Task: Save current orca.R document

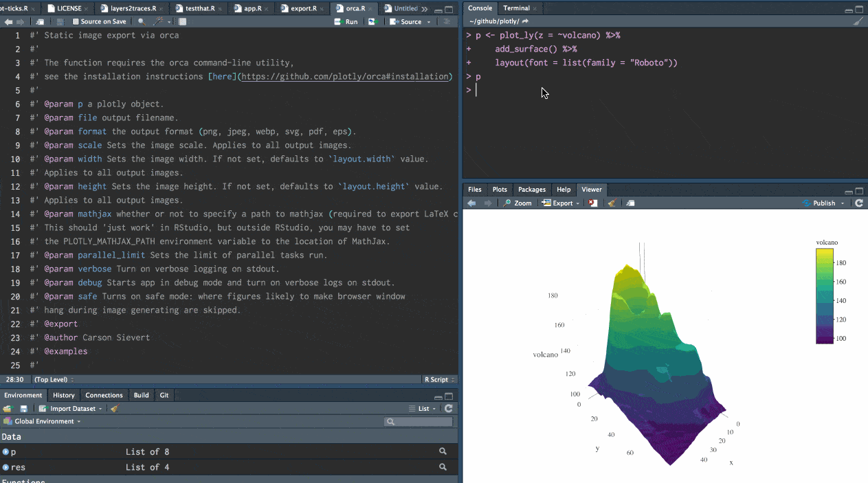Action: click(x=60, y=22)
